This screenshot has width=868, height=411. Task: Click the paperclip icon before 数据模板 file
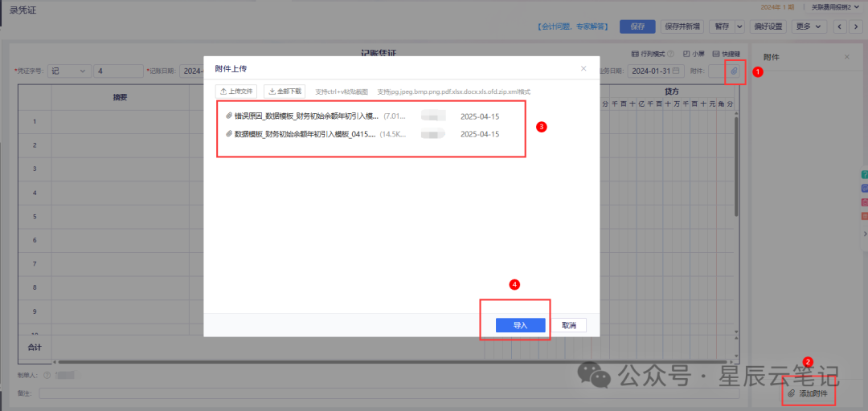tap(229, 134)
